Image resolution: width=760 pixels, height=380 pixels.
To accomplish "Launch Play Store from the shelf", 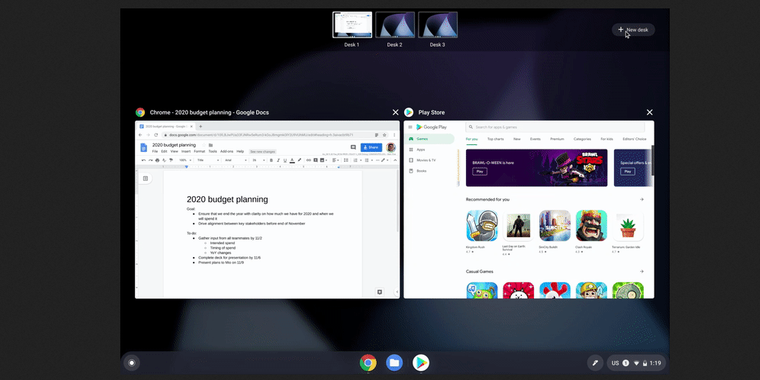I will tap(421, 363).
